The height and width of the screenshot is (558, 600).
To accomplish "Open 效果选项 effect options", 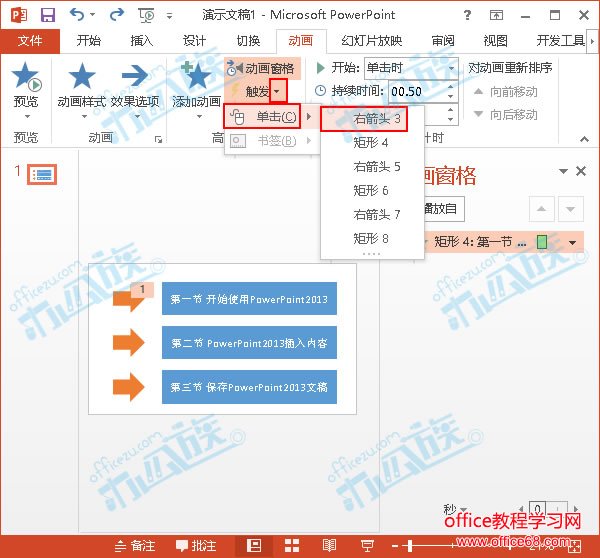I will 135,89.
